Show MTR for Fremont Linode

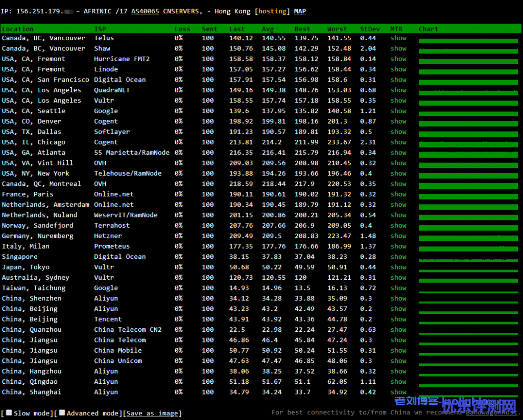click(398, 69)
